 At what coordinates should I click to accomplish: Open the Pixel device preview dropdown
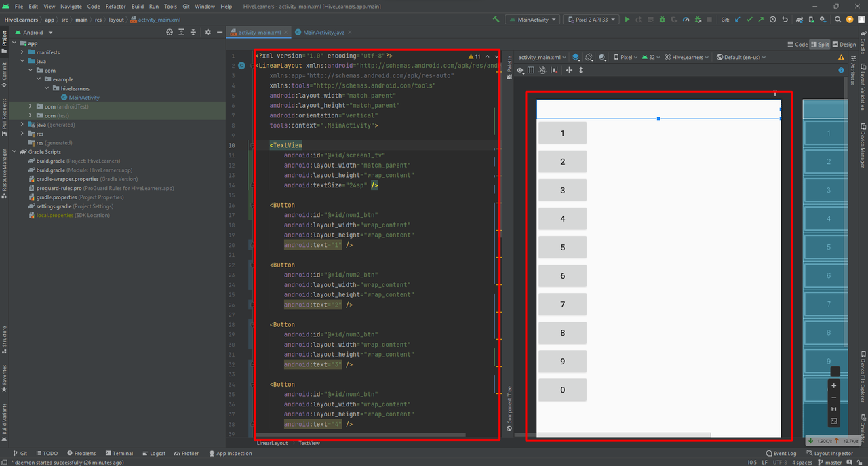coord(626,58)
